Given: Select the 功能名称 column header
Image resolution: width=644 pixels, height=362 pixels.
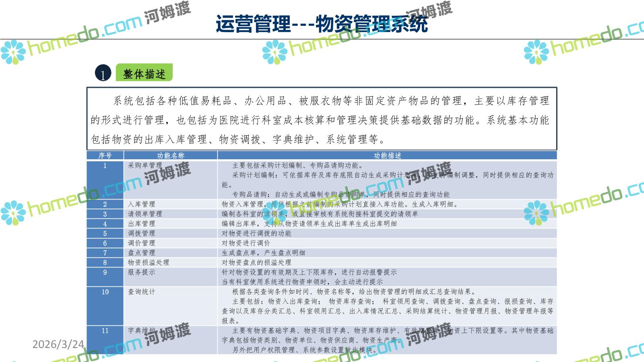Looking at the screenshot, I should click(x=171, y=156).
